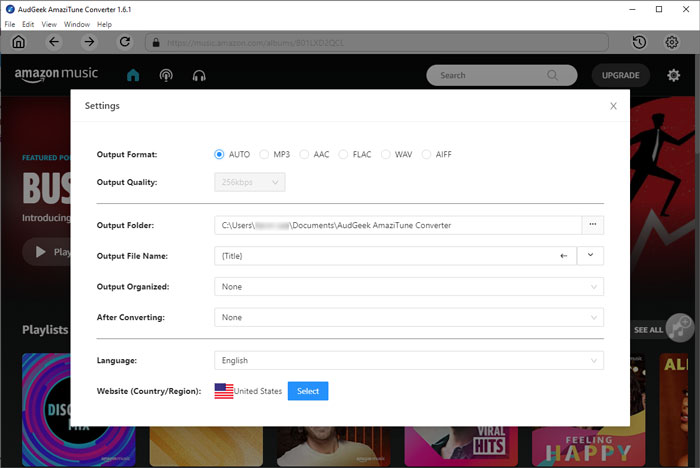The width and height of the screenshot is (700, 468).
Task: Maximize the AudGeek window
Action: click(x=659, y=9)
